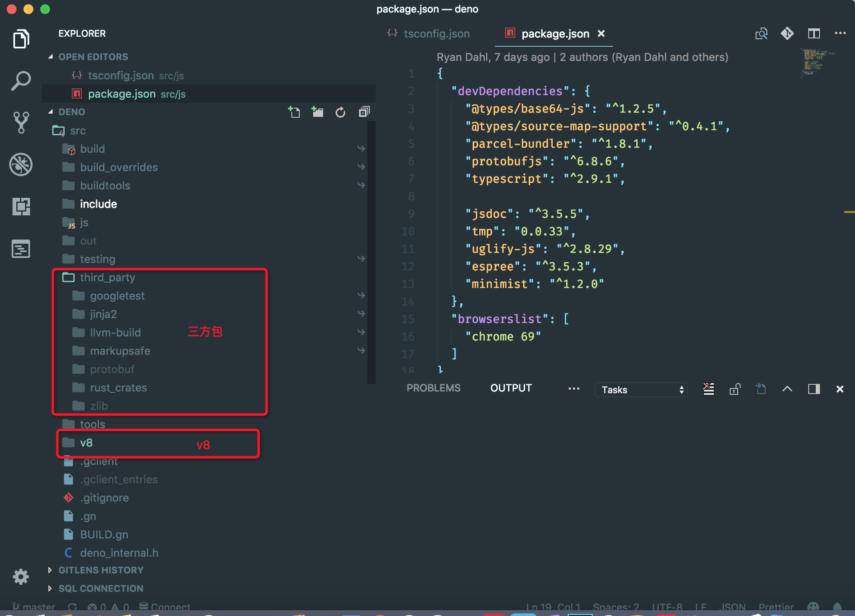Open panel overflow ellipsis next to OUTPUT
The image size is (855, 616).
[x=574, y=389]
